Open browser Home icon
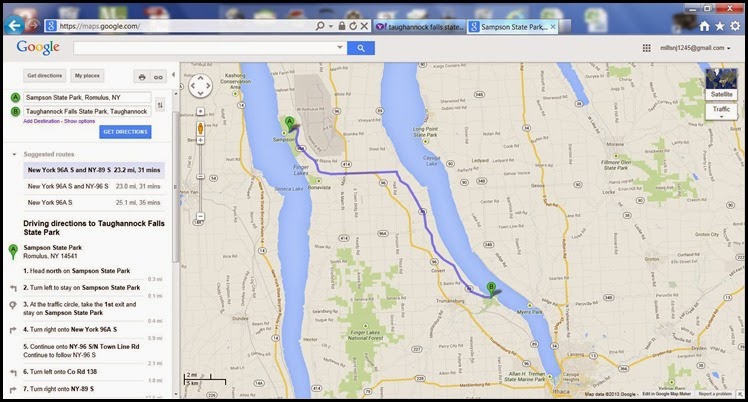The height and width of the screenshot is (402, 748). pyautogui.click(x=704, y=26)
